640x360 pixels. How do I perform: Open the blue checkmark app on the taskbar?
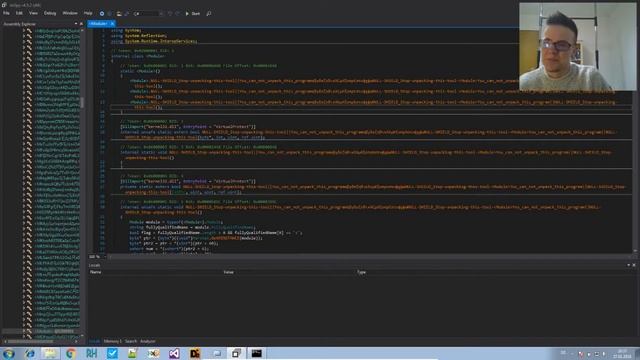coord(112,353)
